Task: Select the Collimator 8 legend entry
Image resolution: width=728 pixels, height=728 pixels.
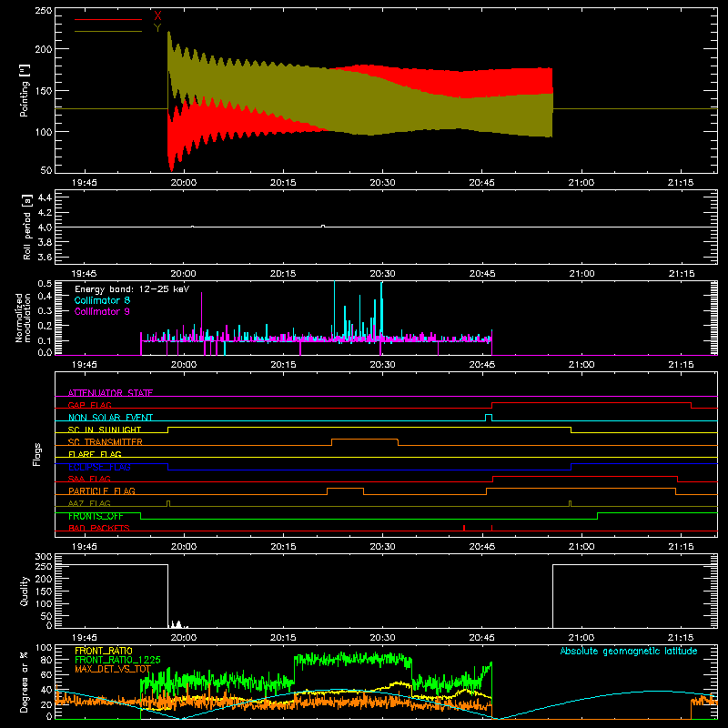Action: (x=102, y=300)
